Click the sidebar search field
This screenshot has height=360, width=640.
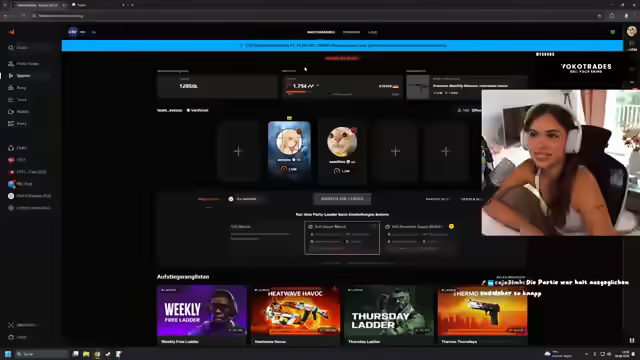(28, 48)
